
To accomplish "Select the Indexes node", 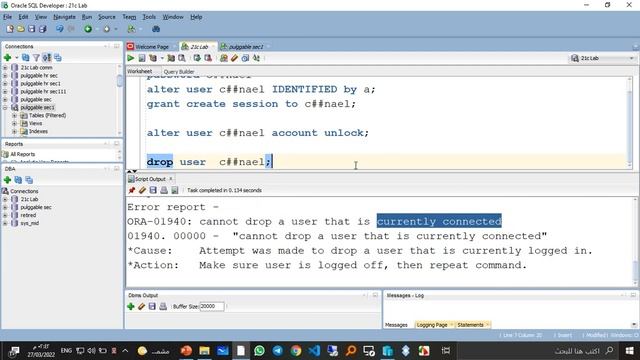I will point(38,131).
